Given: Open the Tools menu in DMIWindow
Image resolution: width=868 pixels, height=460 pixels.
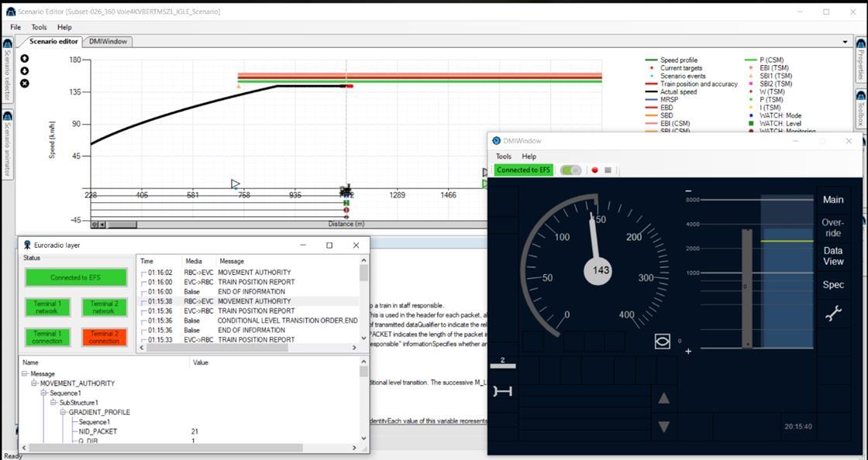Looking at the screenshot, I should 503,156.
